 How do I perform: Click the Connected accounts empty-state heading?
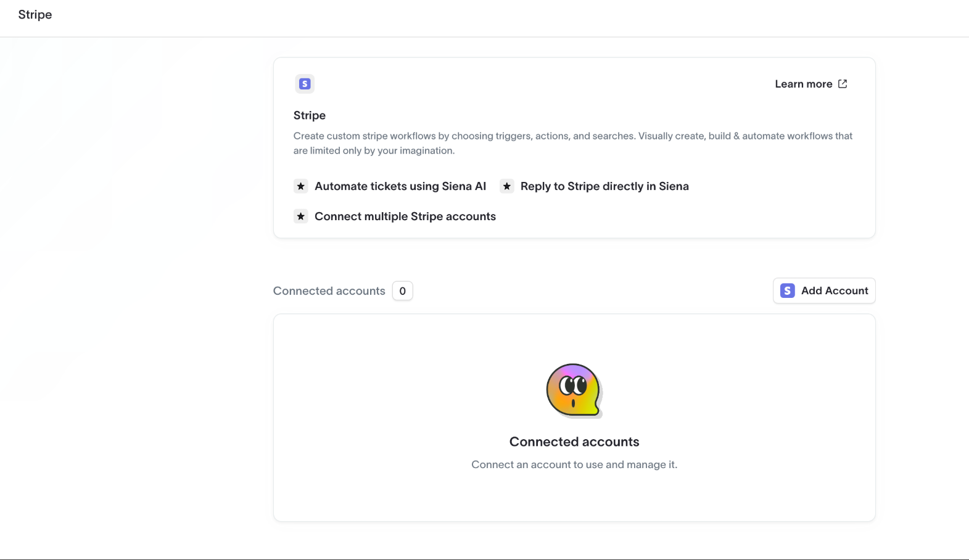coord(574,442)
